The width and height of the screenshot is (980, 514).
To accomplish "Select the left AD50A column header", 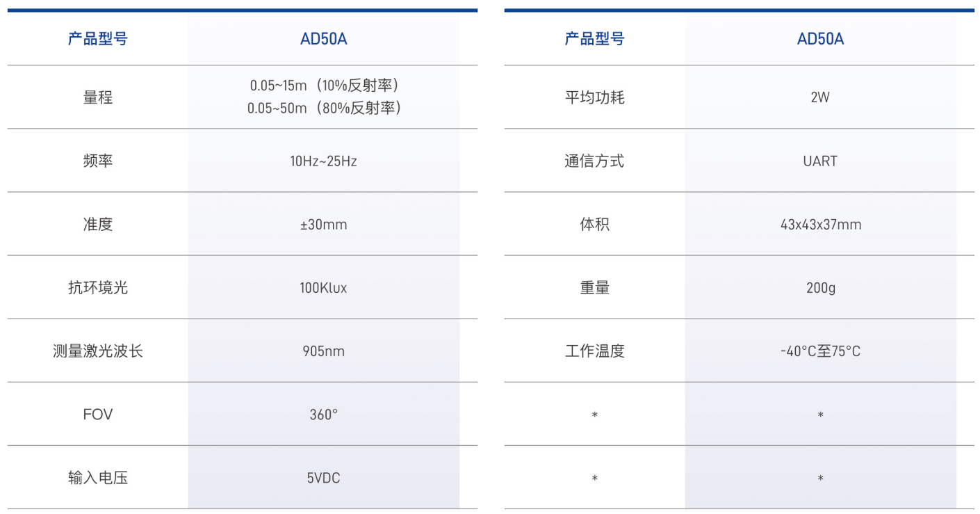I will tap(323, 39).
